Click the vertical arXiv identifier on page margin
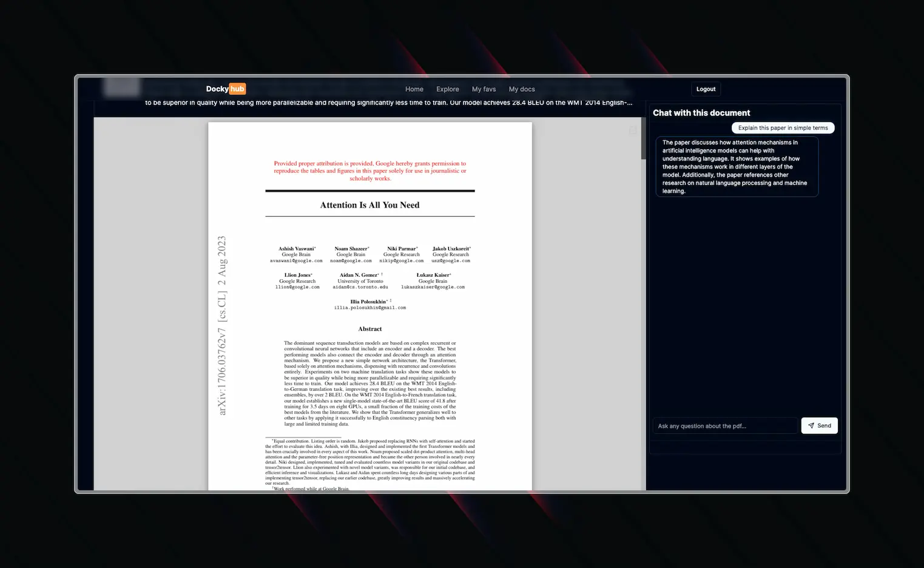Viewport: 924px width, 568px height. click(222, 325)
